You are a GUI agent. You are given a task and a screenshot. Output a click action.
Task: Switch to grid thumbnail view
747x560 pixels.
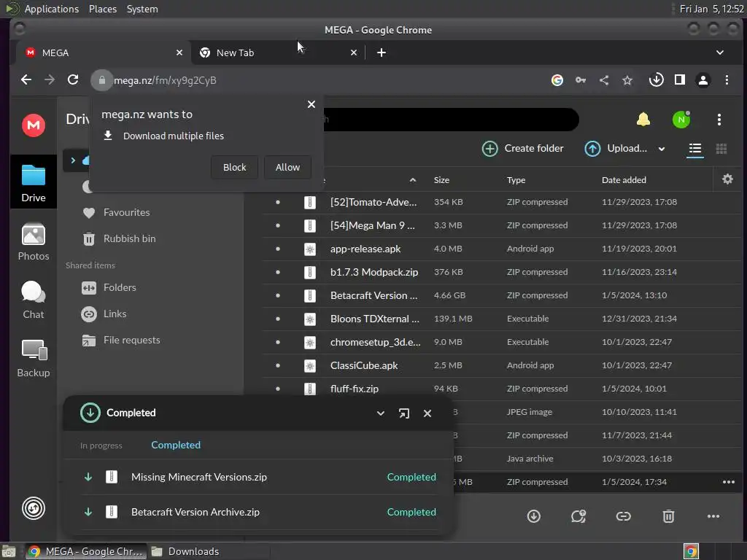(721, 149)
